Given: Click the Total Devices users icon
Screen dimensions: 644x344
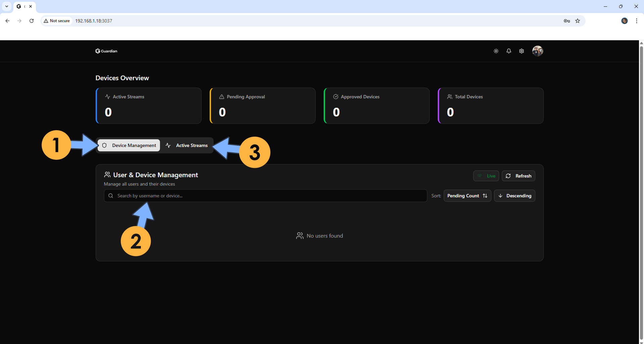Looking at the screenshot, I should pos(450,97).
